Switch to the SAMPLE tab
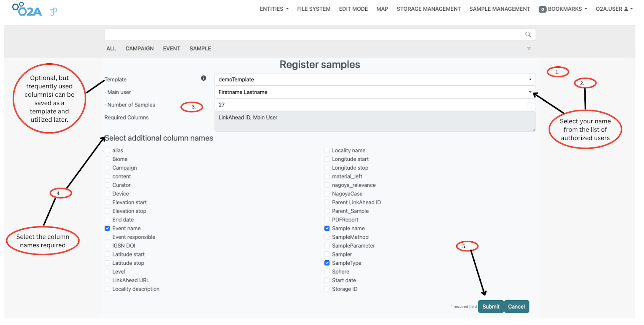This screenshot has height=325, width=644. coord(200,48)
